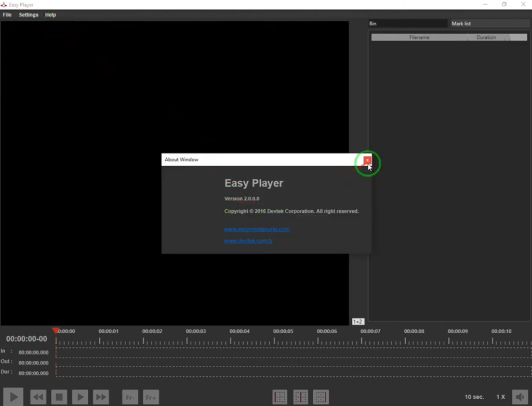Play the video with the large play button
The width and height of the screenshot is (532, 406).
tap(12, 397)
